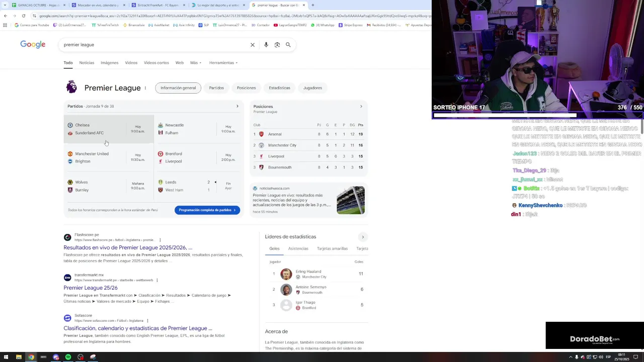Switch to Eintracht Frankfurt - FC Bayern browser tab
Viewport: 644px width, 362px height.
tap(158, 5)
